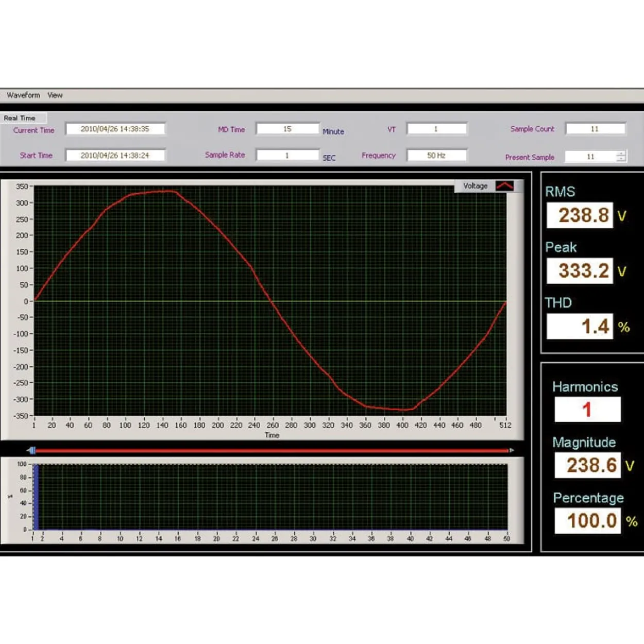Click the blue bar for harmonic 1
This screenshot has width=644, height=644.
pos(36,497)
